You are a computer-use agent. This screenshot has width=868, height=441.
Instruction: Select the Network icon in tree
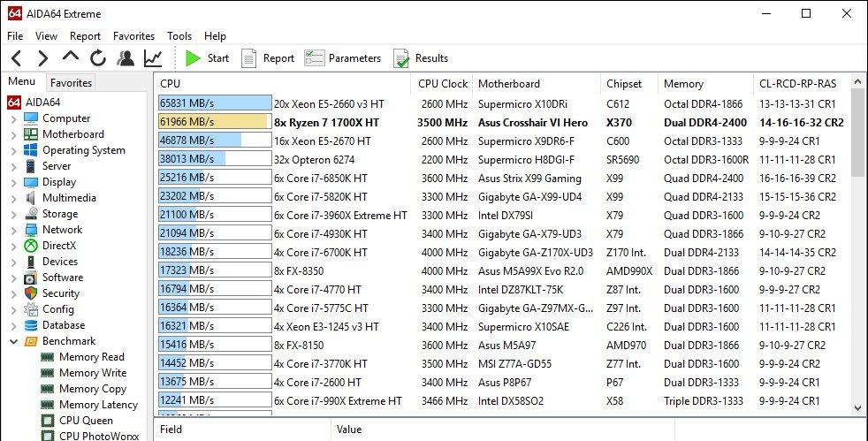(31, 230)
